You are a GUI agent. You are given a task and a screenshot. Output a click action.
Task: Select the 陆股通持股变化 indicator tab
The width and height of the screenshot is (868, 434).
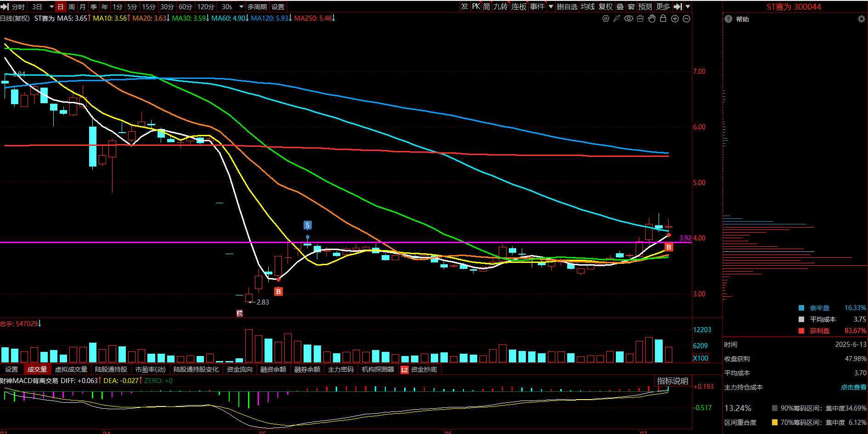[x=196, y=369]
